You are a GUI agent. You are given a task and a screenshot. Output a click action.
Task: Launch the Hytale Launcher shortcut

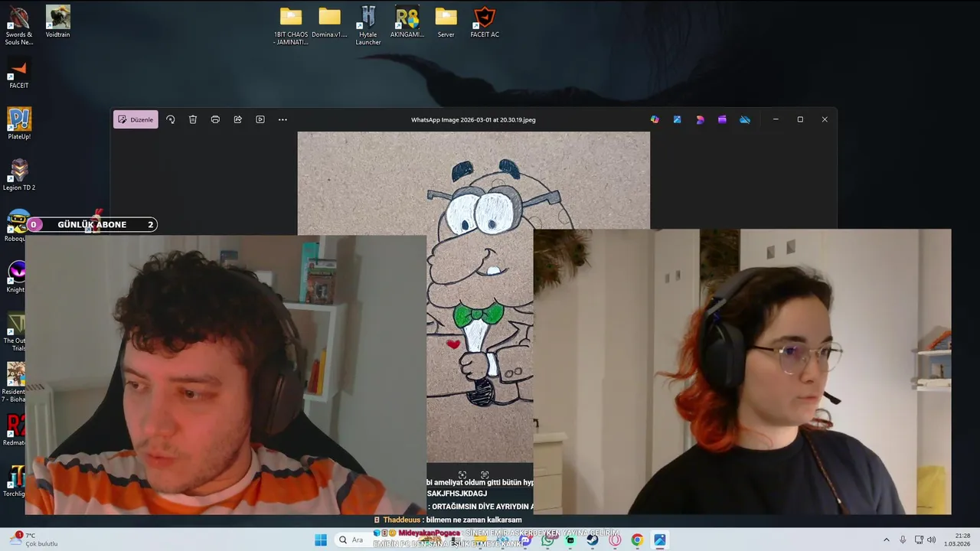pos(368,26)
